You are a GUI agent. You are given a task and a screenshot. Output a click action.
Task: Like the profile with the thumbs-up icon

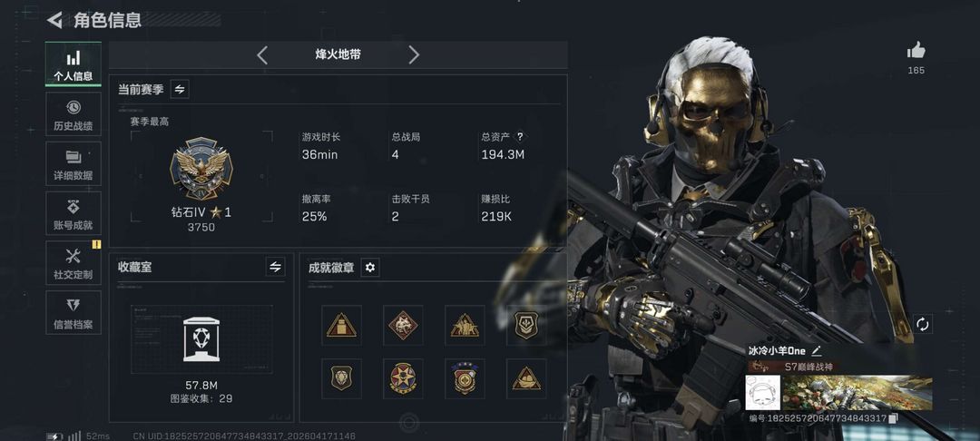[x=916, y=50]
